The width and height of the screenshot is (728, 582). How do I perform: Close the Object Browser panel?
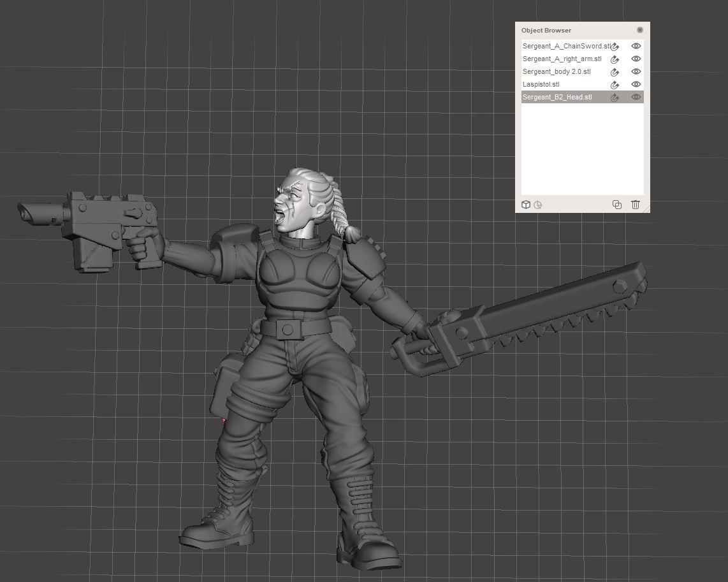pos(640,30)
